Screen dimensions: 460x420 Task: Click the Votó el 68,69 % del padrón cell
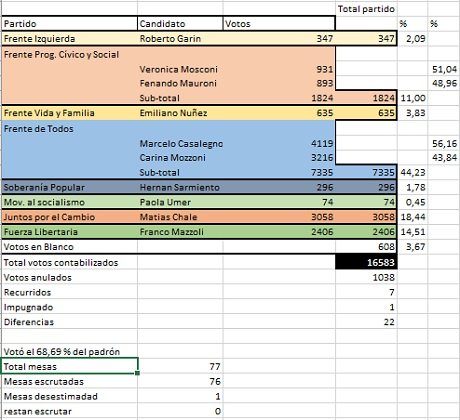70,351
